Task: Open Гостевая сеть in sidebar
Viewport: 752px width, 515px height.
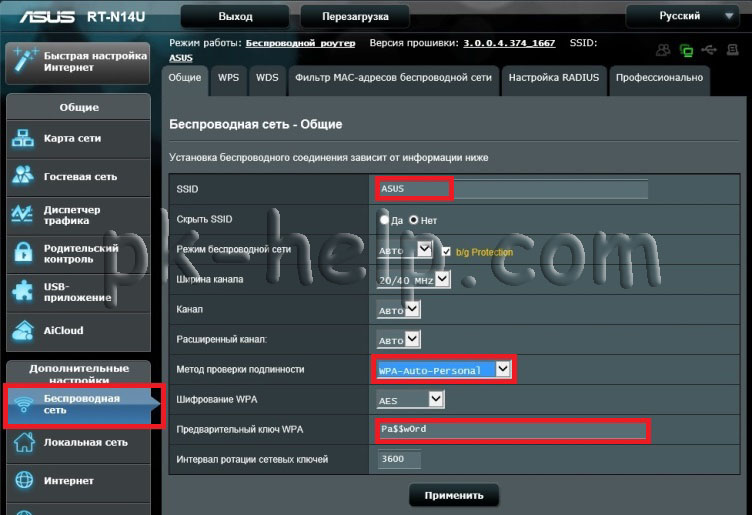Action: click(x=79, y=177)
